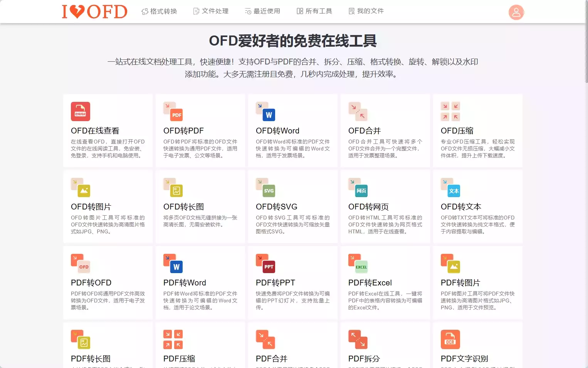The width and height of the screenshot is (588, 368).
Task: Click the PDF转OFD icon
Action: click(x=81, y=263)
